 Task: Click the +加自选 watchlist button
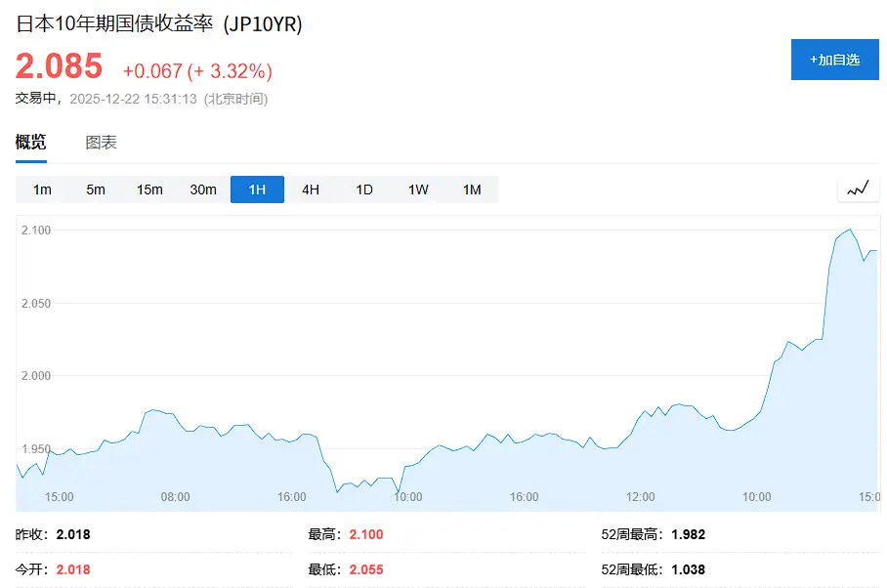click(834, 60)
